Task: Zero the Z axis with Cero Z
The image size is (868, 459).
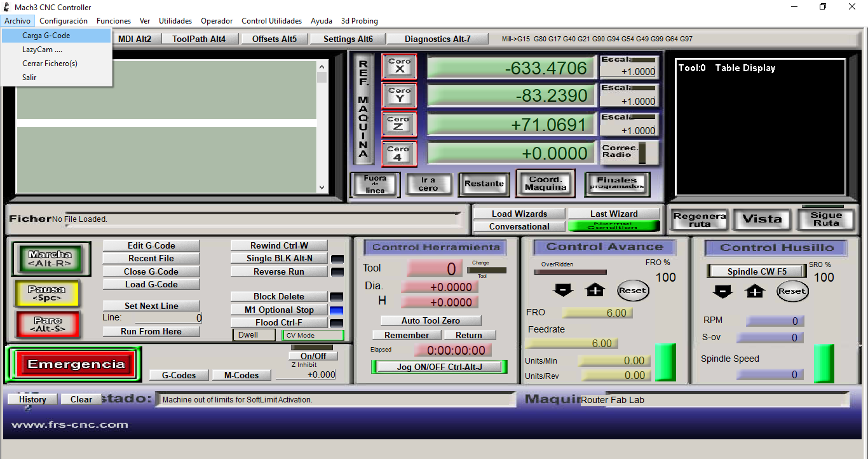Action: (x=399, y=124)
